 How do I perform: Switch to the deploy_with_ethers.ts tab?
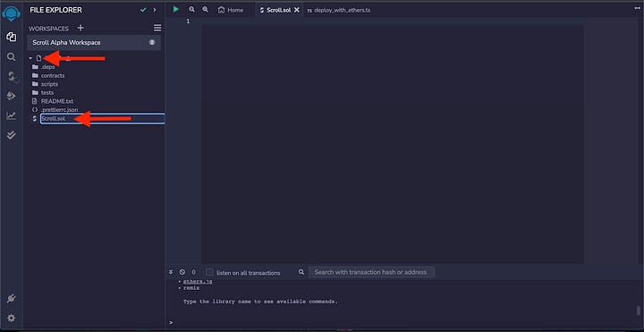click(x=339, y=10)
